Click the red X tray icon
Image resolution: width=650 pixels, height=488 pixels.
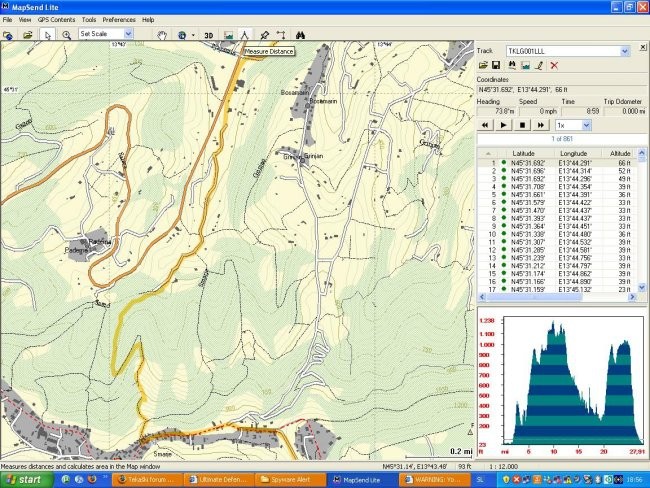[516, 479]
